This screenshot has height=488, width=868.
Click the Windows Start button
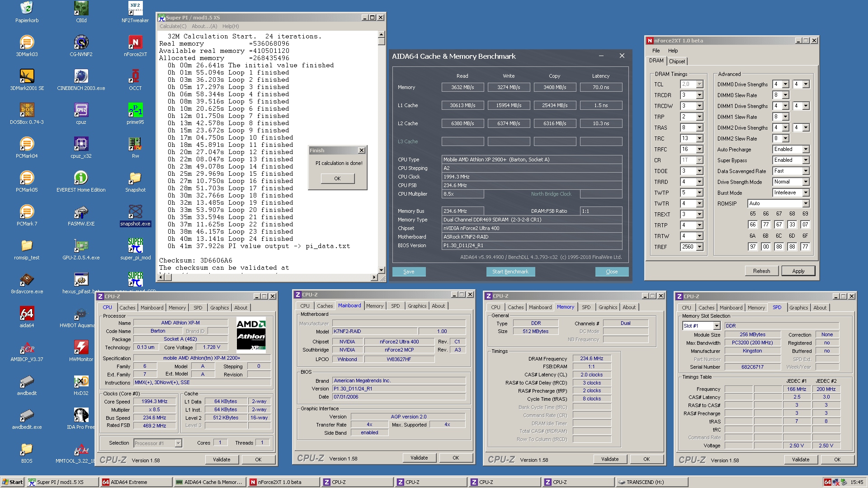coord(13,482)
